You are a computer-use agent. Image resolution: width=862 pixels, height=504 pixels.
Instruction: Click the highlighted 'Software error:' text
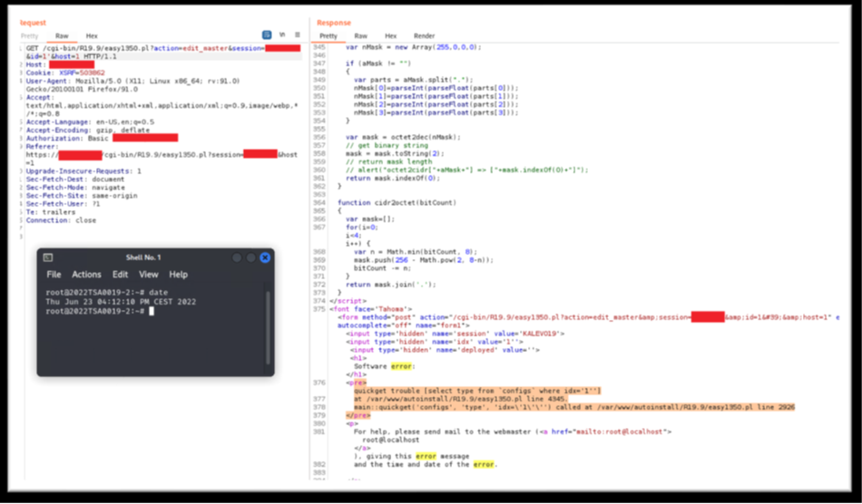(x=385, y=366)
